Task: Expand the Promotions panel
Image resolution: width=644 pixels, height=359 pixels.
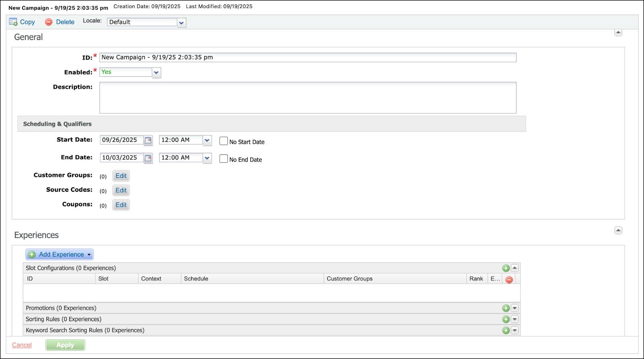Action: pos(515,308)
